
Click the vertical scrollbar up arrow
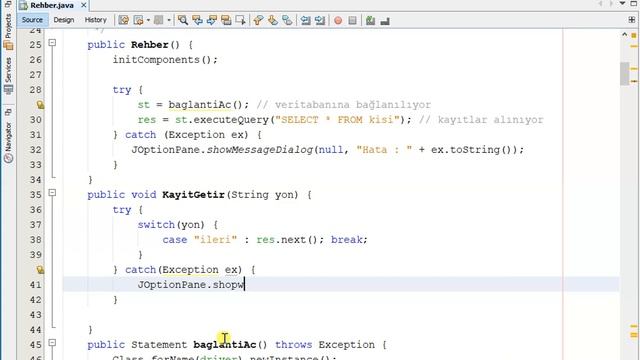click(x=624, y=35)
